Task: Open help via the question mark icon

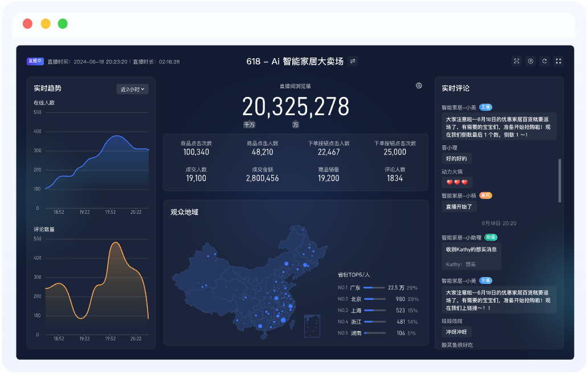Action: coord(530,62)
